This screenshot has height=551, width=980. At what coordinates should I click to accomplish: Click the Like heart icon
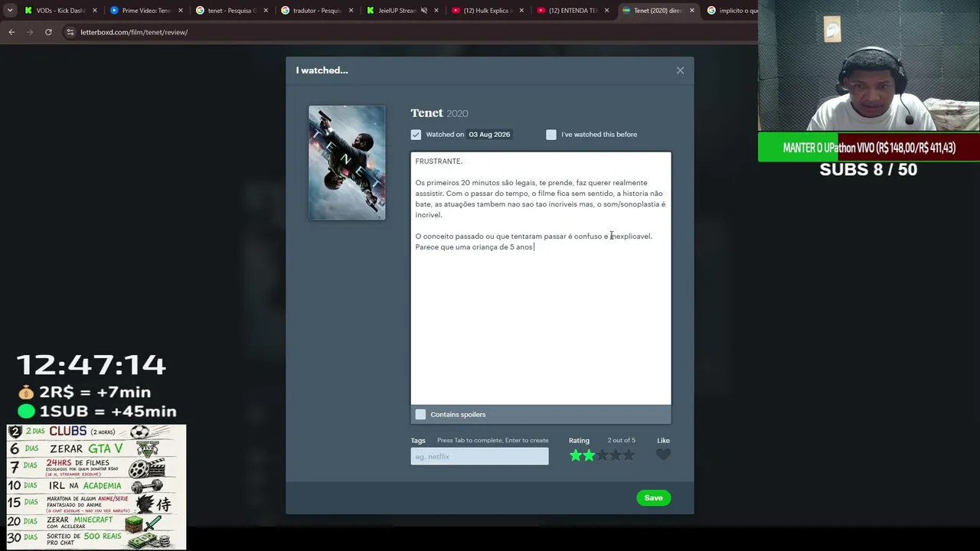point(663,455)
